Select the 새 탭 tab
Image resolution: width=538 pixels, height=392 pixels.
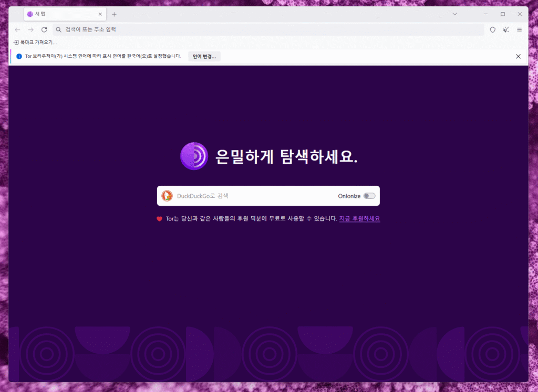[x=65, y=14]
